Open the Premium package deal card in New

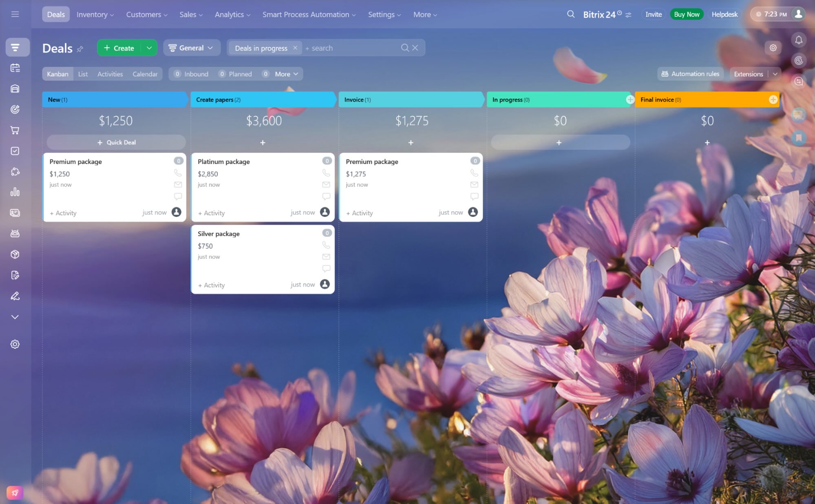75,161
